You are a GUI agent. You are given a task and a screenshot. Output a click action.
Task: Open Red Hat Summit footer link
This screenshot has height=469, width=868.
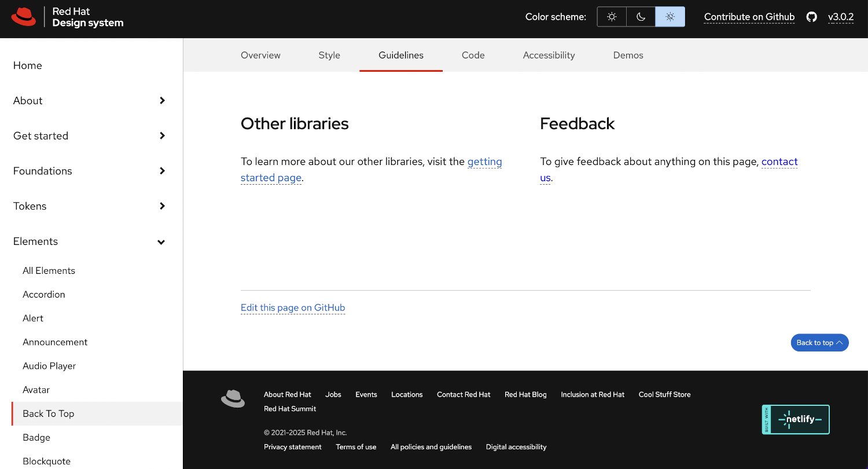tap(290, 409)
